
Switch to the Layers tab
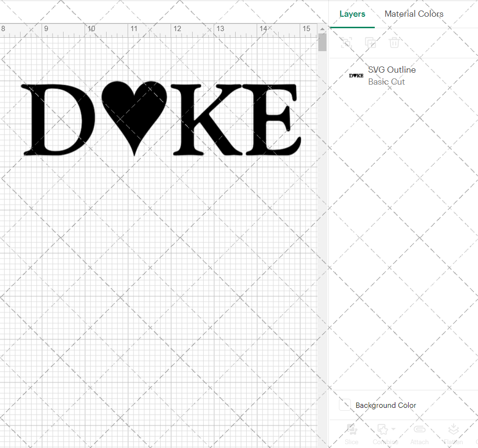pyautogui.click(x=352, y=14)
